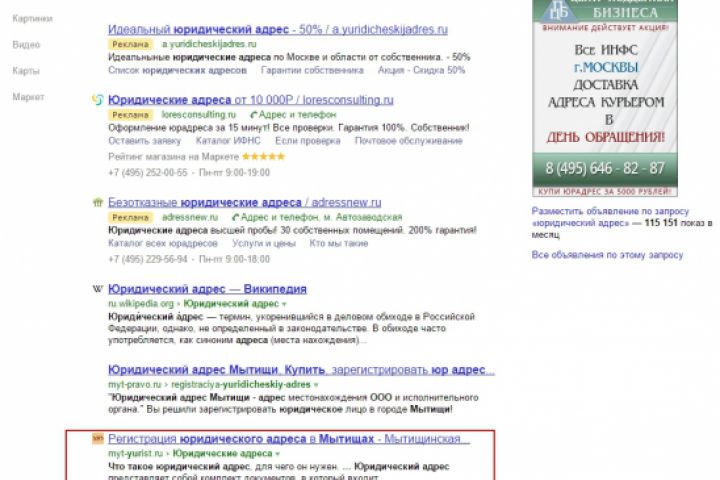The width and height of the screenshot is (720, 480).
Task: Click phone icon beside adressnew 'Адрес и телефон'
Action: (x=236, y=217)
